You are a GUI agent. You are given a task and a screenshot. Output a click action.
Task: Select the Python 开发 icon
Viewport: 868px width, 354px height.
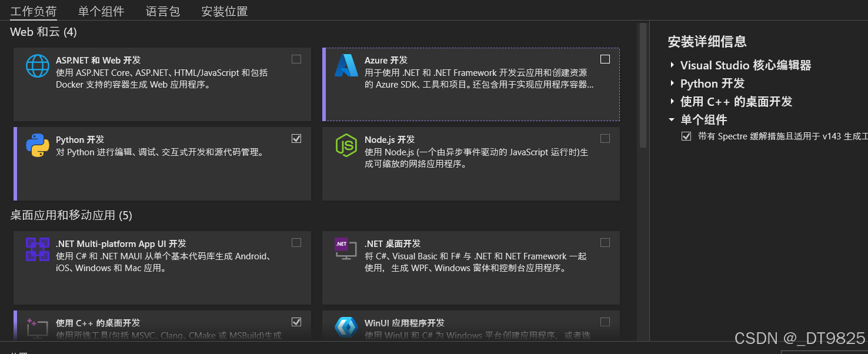coord(37,145)
